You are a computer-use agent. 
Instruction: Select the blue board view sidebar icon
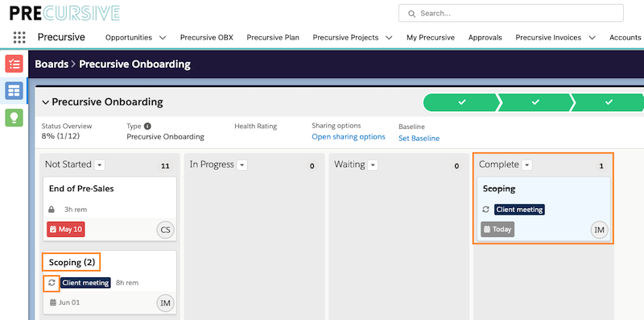tap(14, 90)
